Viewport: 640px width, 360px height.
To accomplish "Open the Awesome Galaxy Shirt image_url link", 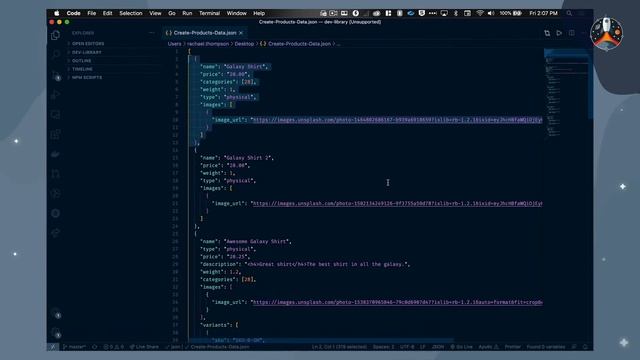I will pyautogui.click(x=397, y=302).
